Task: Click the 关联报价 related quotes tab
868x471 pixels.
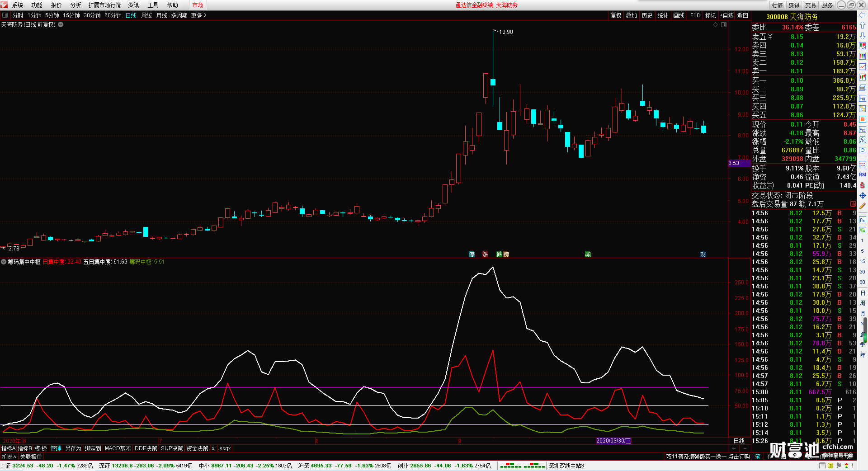Action: coord(31,457)
